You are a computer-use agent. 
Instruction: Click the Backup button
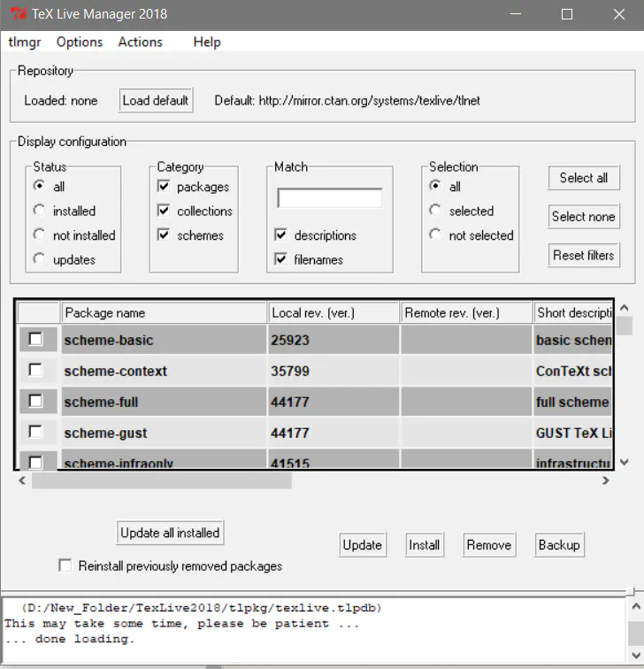[x=559, y=545]
